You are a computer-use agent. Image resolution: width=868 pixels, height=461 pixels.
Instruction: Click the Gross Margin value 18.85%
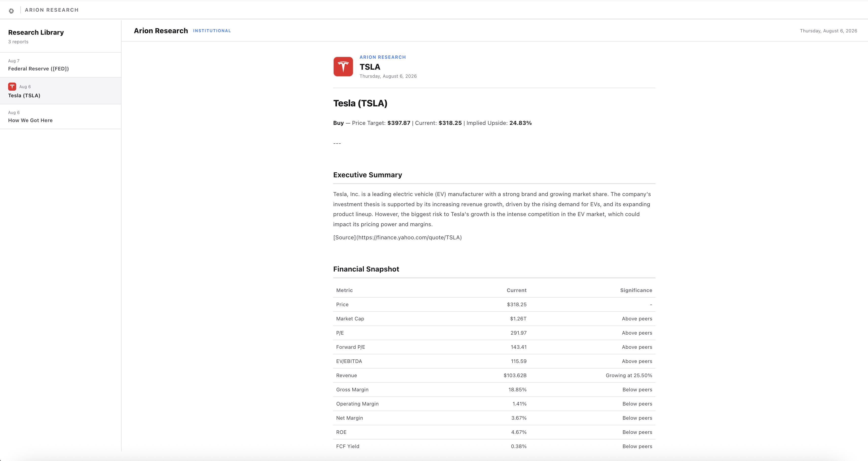517,390
